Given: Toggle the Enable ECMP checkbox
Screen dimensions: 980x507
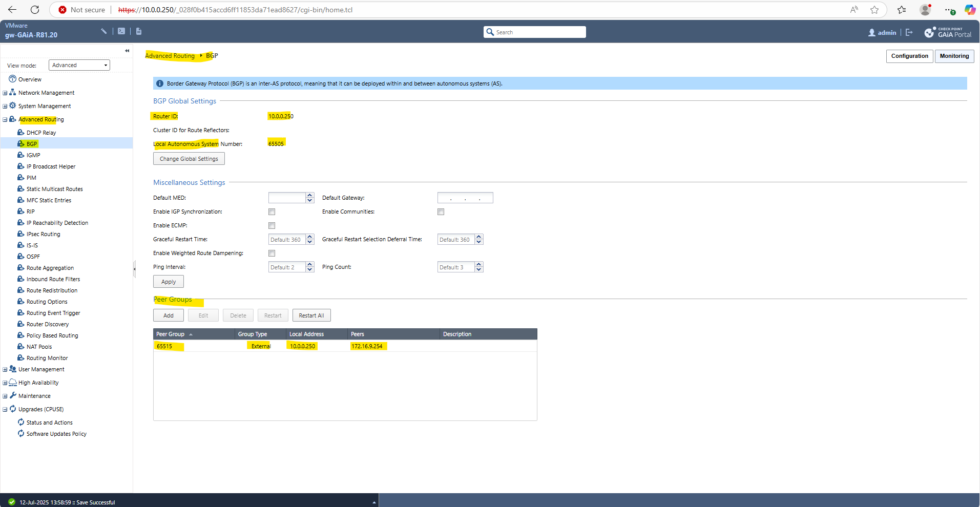Looking at the screenshot, I should pyautogui.click(x=272, y=226).
